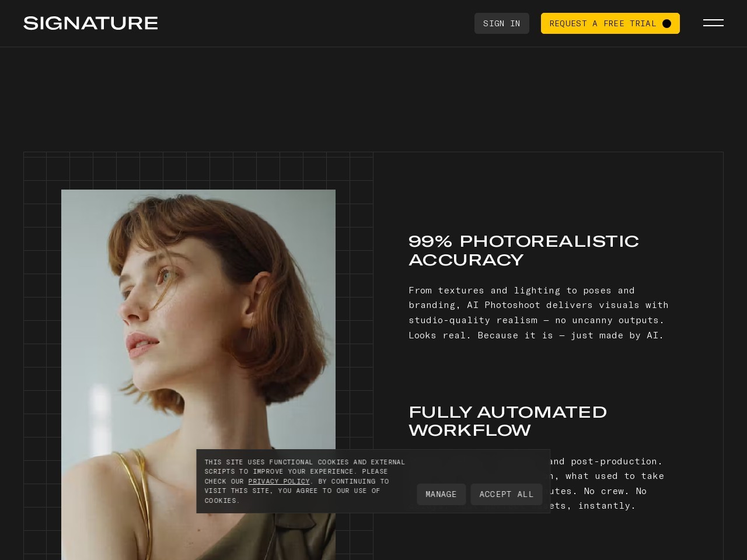The image size is (747, 560).
Task: Click the SIGNATURE logo
Action: coord(90,23)
